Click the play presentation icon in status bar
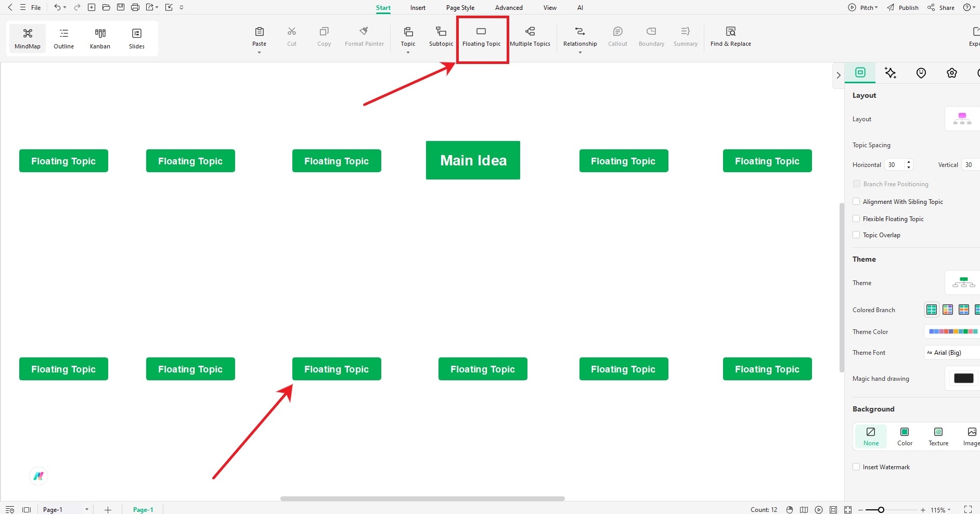This screenshot has width=980, height=514. click(x=819, y=510)
